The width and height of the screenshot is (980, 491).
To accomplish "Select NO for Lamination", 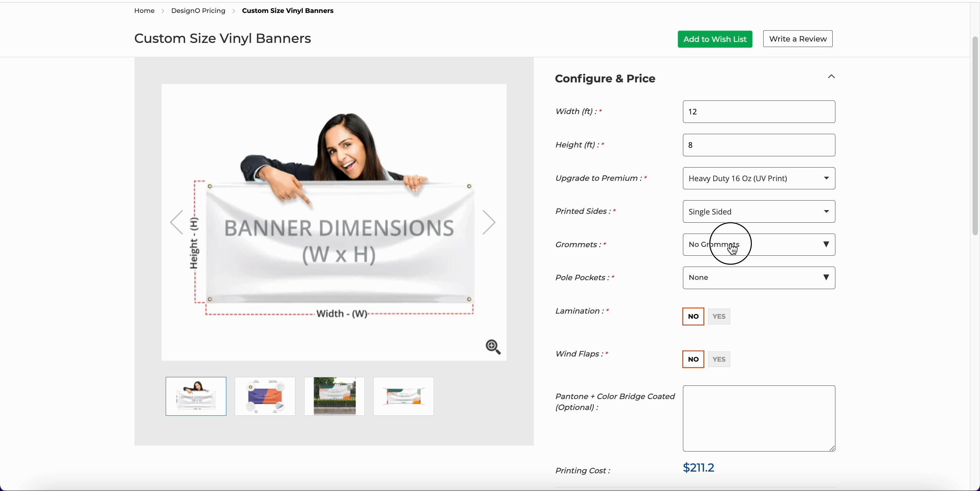I will pos(693,316).
